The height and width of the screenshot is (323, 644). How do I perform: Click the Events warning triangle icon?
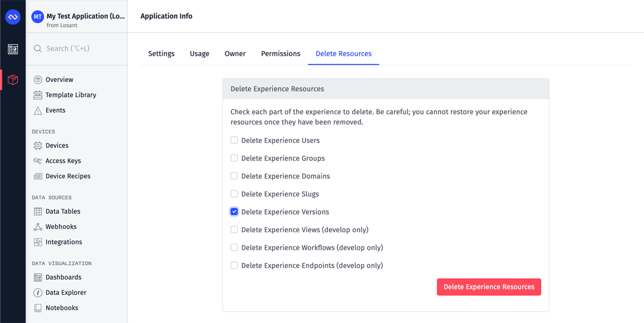(x=38, y=111)
